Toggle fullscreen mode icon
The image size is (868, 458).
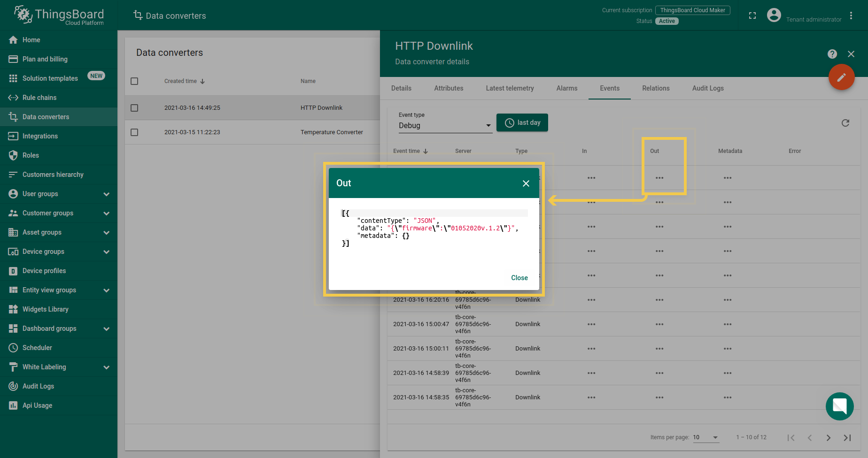pyautogui.click(x=752, y=15)
